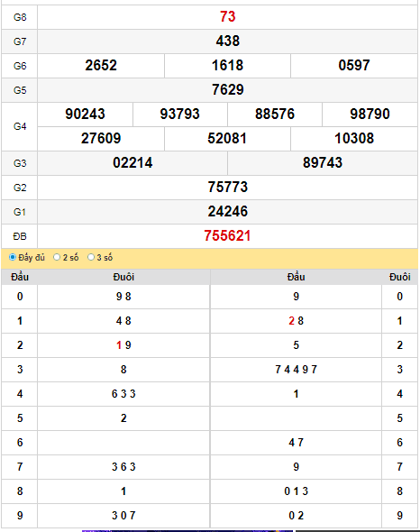Click the ĐB special prize 755621
The width and height of the screenshot is (420, 532).
pos(227,236)
